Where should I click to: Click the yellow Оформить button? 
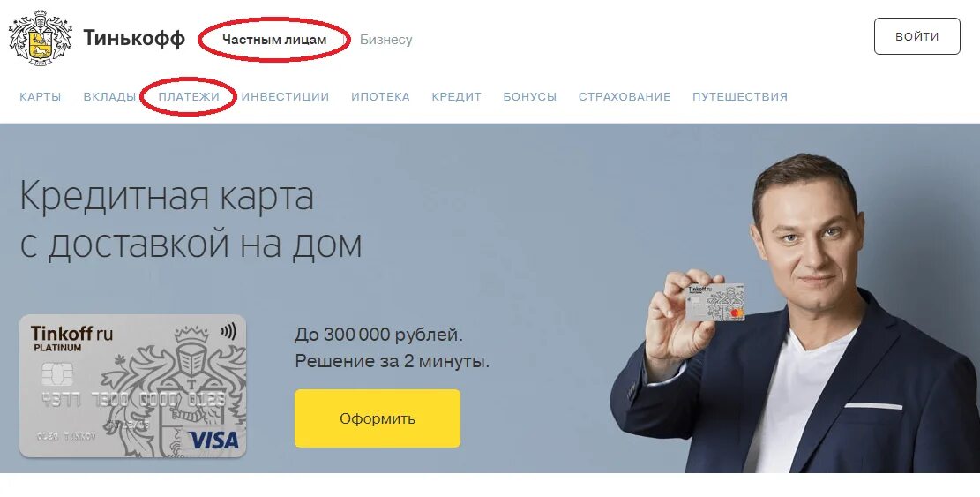[x=378, y=418]
